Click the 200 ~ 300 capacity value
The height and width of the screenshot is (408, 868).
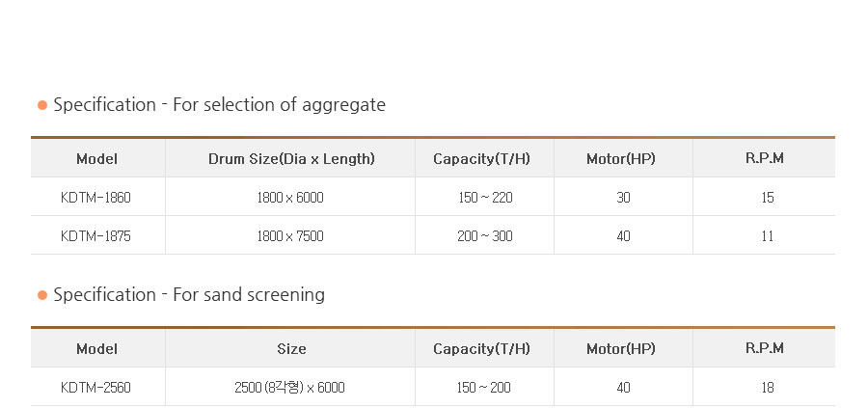[485, 236]
